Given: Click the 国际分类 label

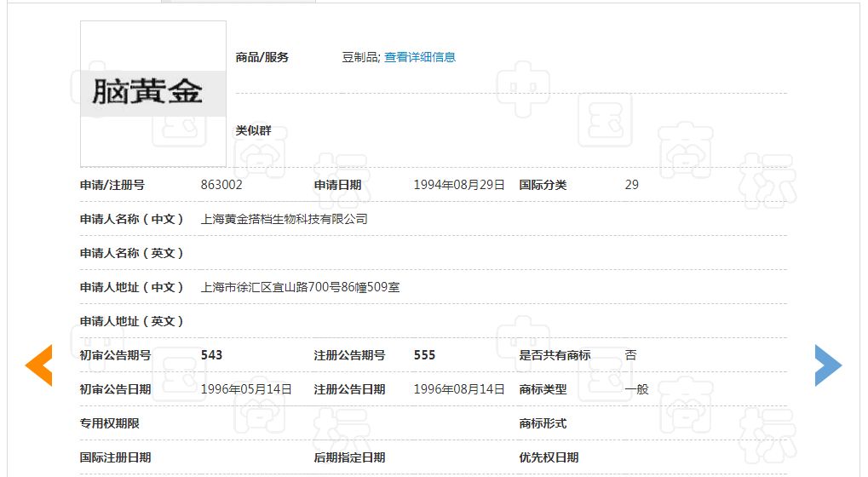Looking at the screenshot, I should tap(543, 185).
